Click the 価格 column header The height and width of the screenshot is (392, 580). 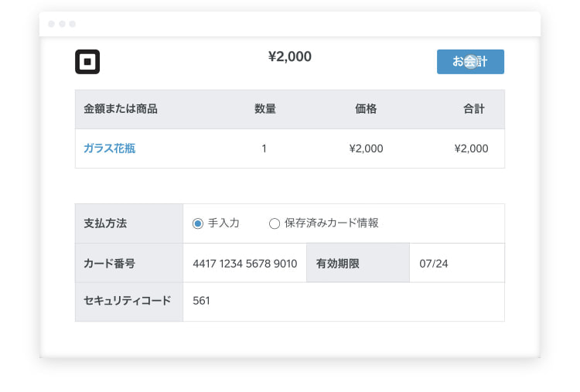coord(366,109)
